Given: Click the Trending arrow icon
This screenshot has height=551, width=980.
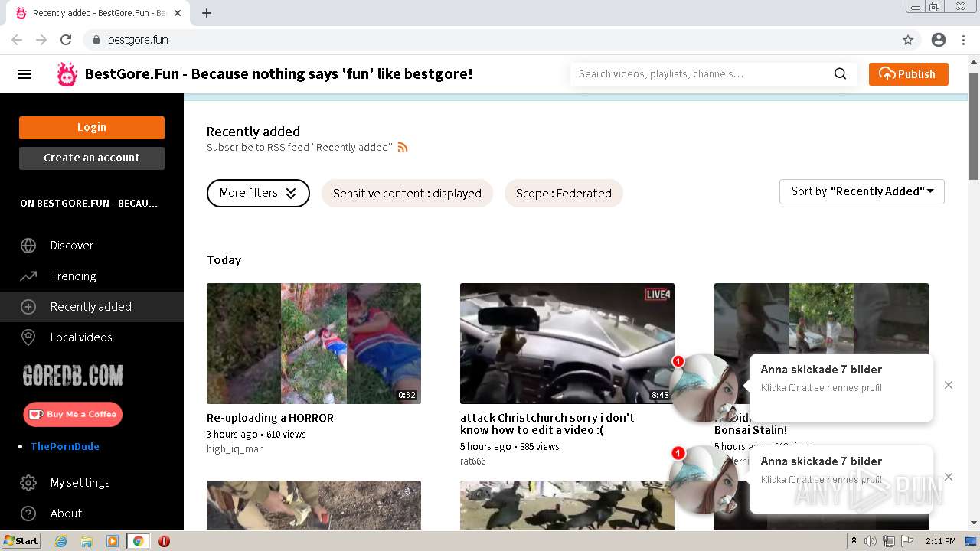Looking at the screenshot, I should (x=28, y=276).
